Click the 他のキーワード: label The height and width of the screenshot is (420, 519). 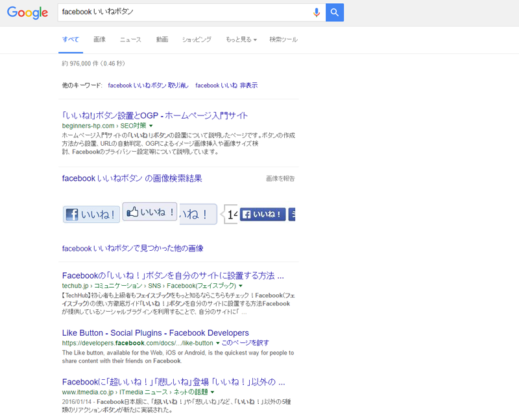coord(82,86)
